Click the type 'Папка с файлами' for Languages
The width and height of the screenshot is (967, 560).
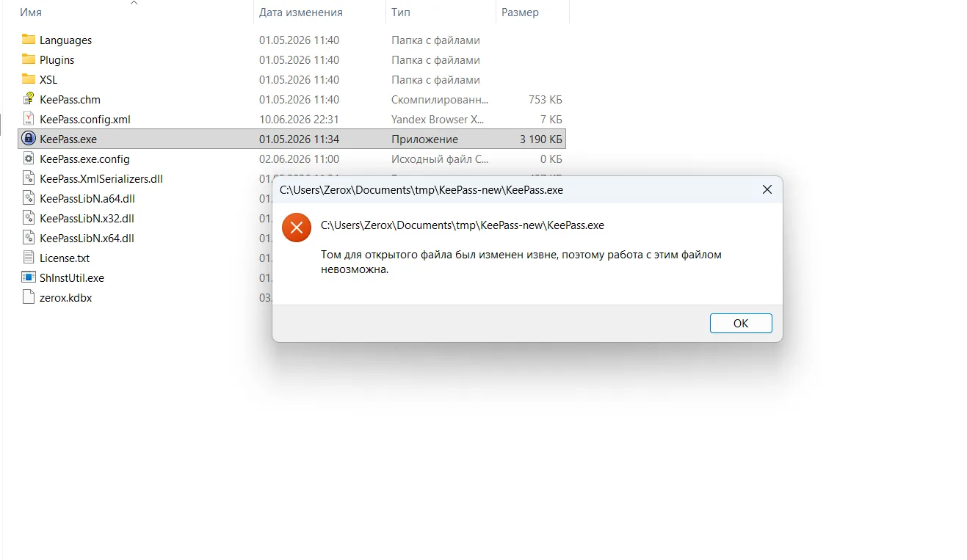click(x=435, y=40)
